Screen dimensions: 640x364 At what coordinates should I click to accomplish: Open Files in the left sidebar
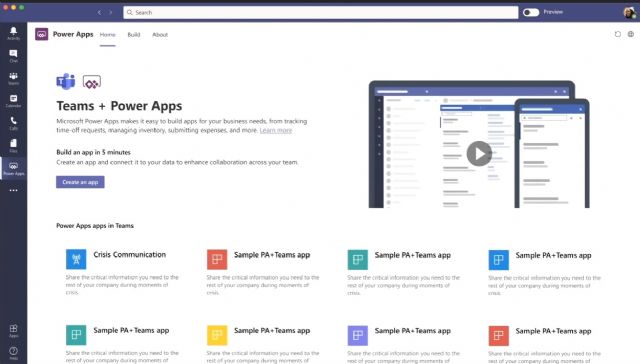[13, 146]
